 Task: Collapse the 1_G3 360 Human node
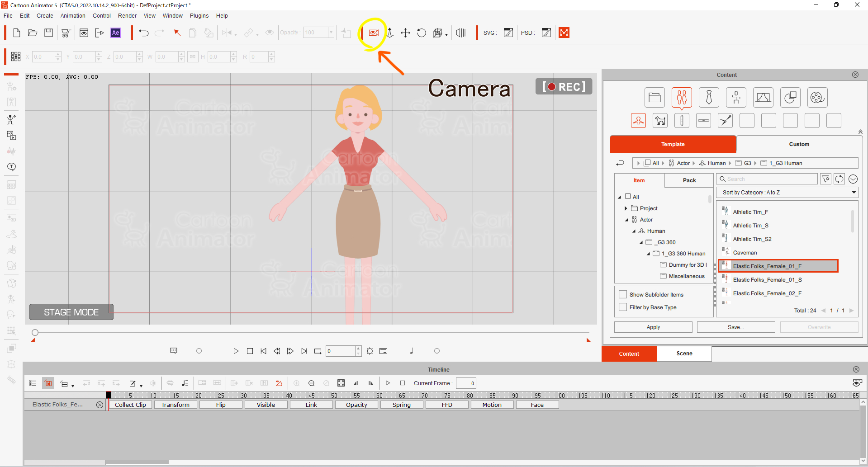[x=649, y=254]
